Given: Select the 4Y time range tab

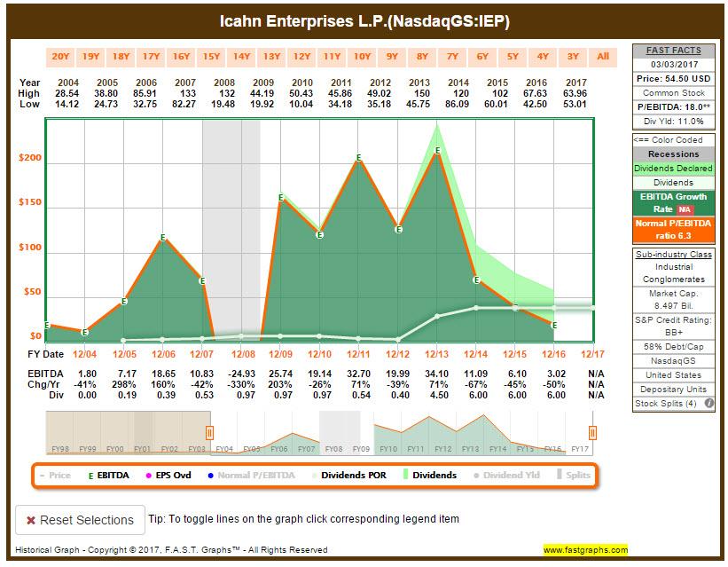Looking at the screenshot, I should [x=543, y=57].
